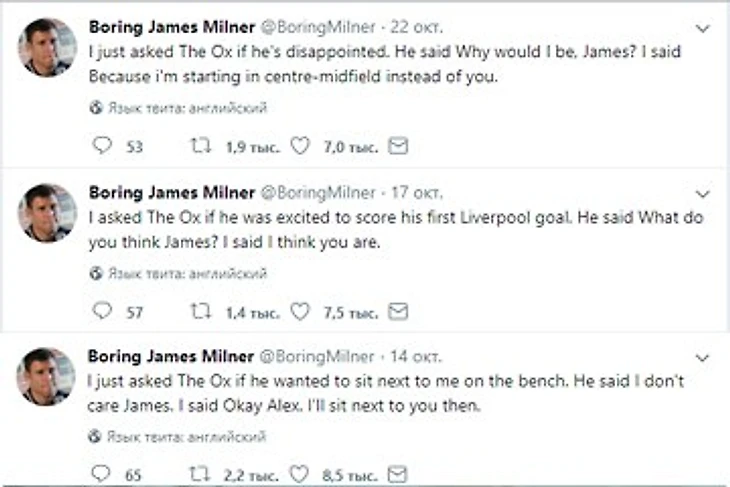Like the 22 окт. tweet
The image size is (730, 487).
tap(297, 147)
